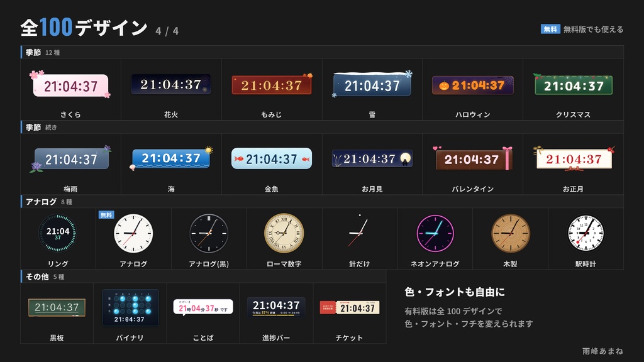Pick the ことば speech bubble clock
Screen dimensions: 644x362
[x=203, y=307]
